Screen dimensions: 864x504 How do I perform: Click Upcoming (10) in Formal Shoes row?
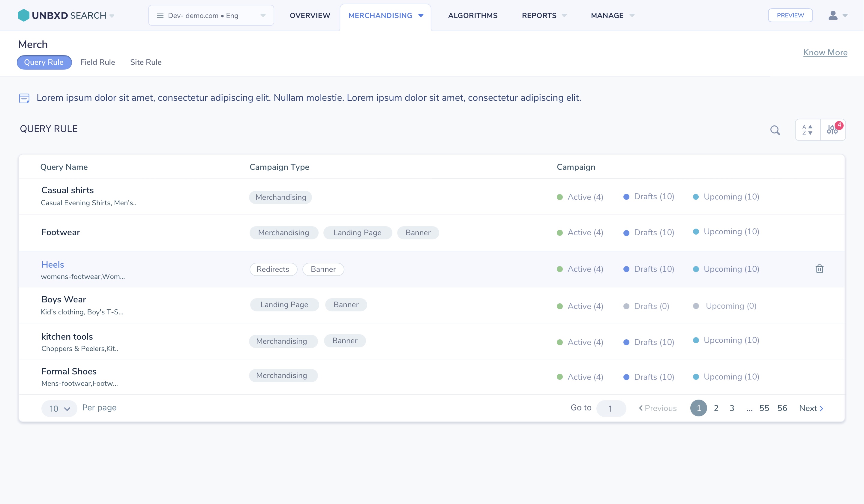tap(726, 376)
